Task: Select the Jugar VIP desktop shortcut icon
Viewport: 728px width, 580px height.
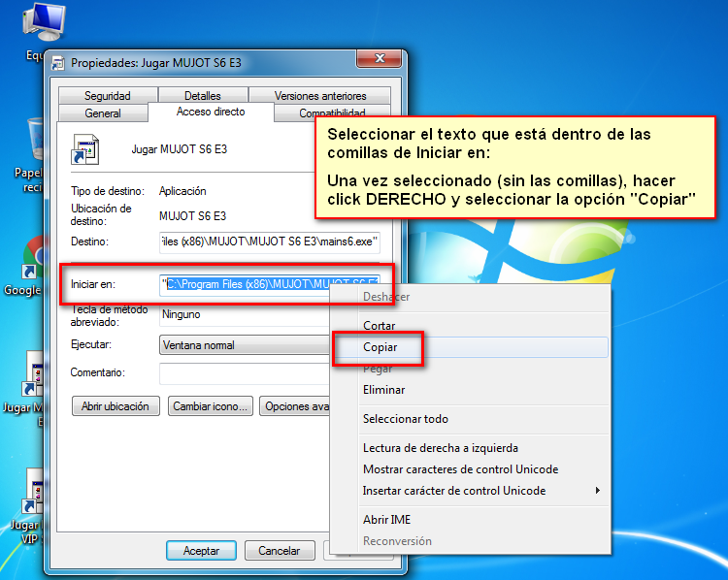Action: (35, 493)
